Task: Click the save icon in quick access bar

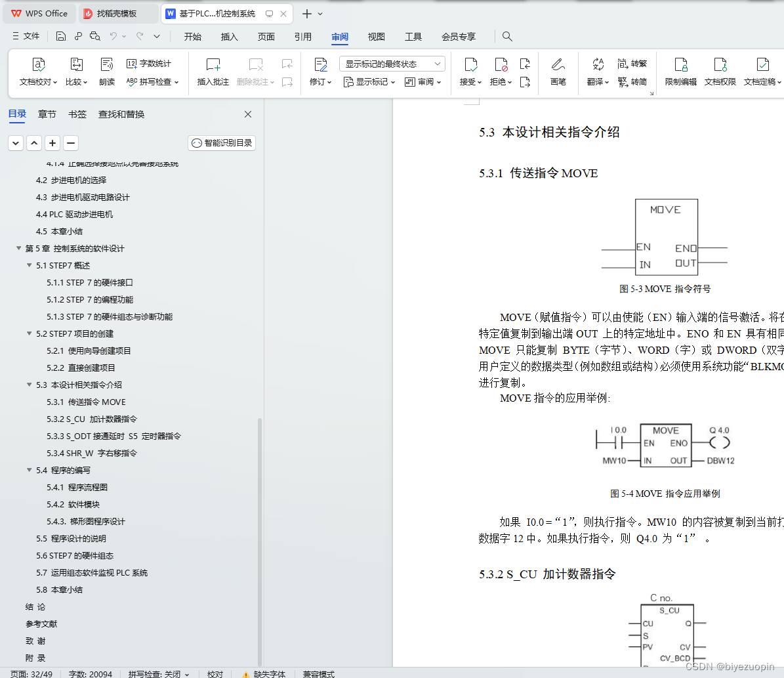Action: [60, 36]
